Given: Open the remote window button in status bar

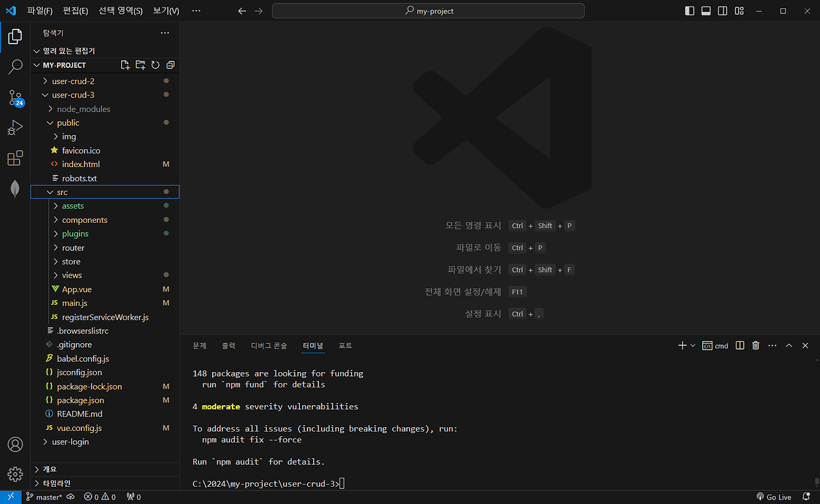Looking at the screenshot, I should click(11, 497).
